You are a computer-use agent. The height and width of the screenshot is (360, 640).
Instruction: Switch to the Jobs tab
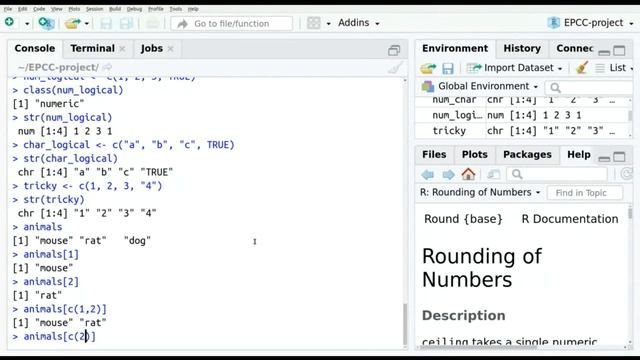[x=152, y=48]
